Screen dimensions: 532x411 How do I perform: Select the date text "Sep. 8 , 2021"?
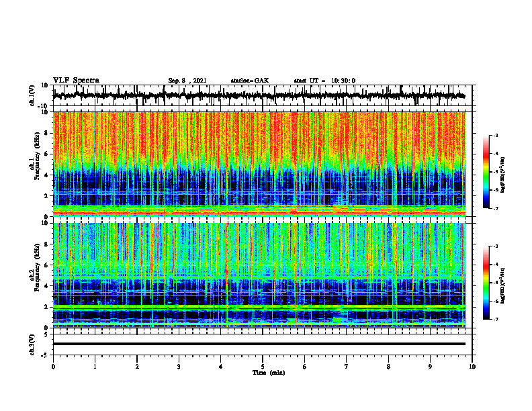click(187, 81)
